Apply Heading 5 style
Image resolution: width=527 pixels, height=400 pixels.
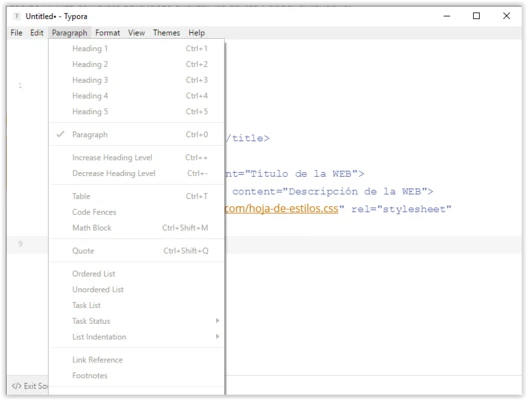click(137, 112)
